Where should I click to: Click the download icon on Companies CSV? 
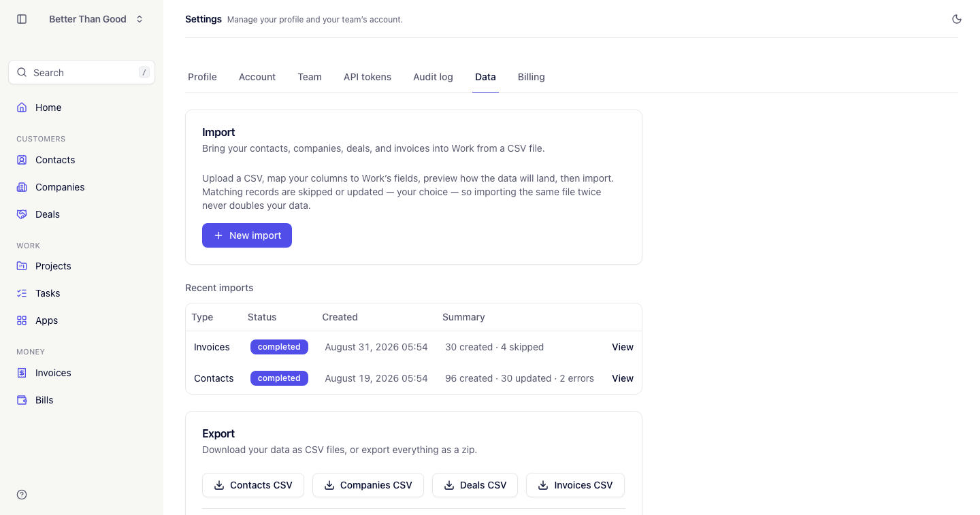click(x=329, y=485)
